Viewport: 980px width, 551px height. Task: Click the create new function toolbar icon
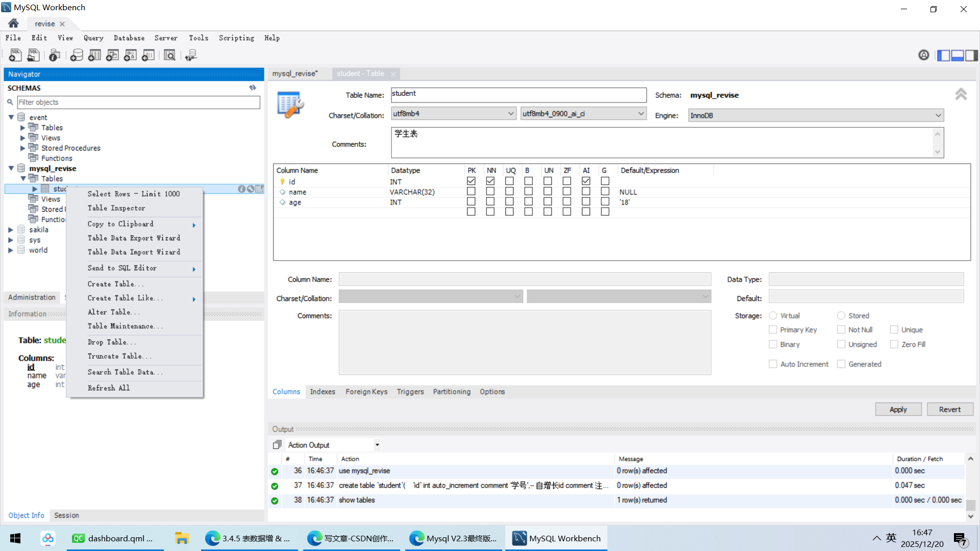pos(148,55)
